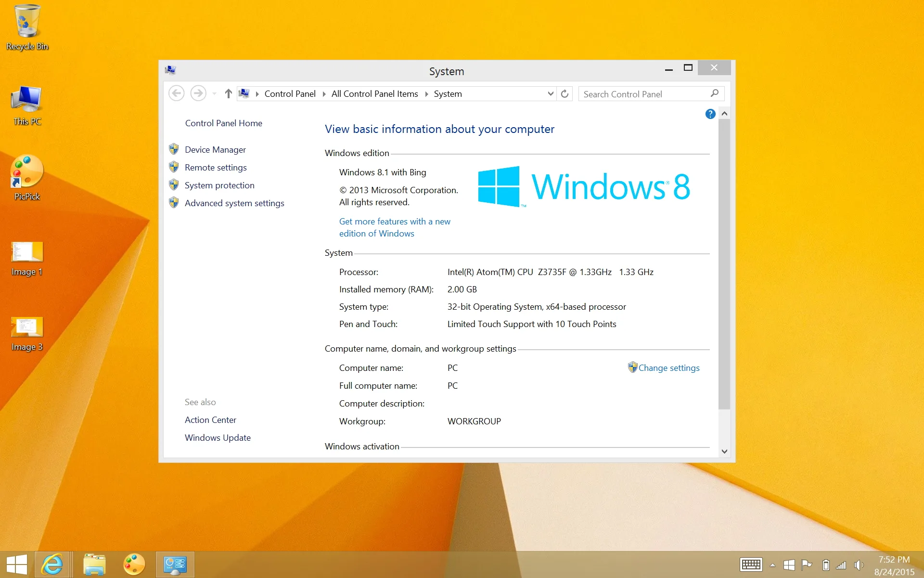The width and height of the screenshot is (924, 578).
Task: Select All Control Panel Items breadcrumb
Action: click(x=374, y=94)
